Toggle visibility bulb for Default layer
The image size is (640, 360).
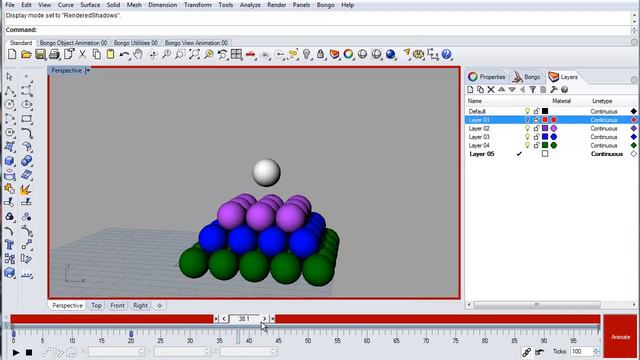[527, 111]
